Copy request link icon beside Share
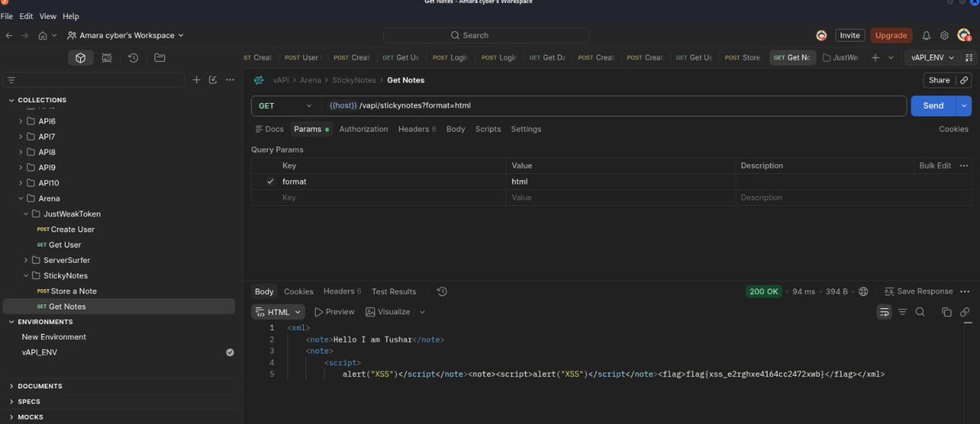 (964, 80)
